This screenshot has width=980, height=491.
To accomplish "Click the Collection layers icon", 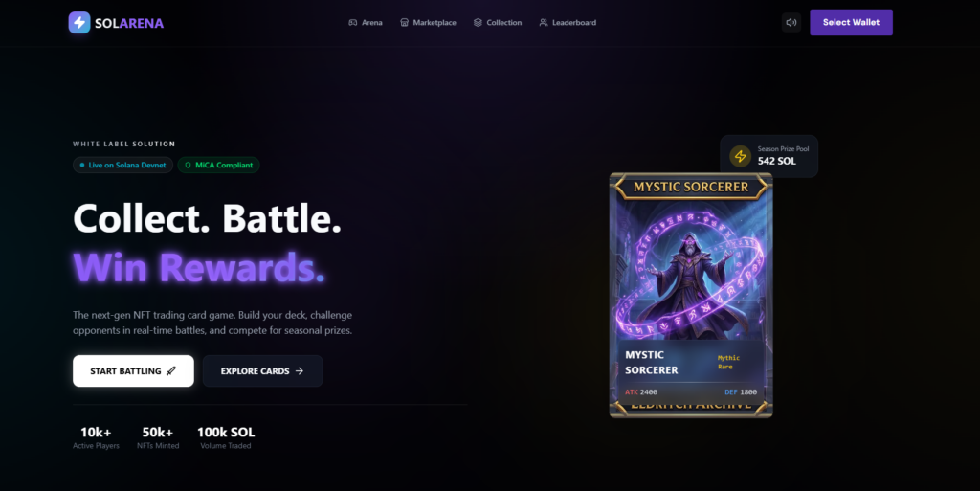I will [x=478, y=22].
